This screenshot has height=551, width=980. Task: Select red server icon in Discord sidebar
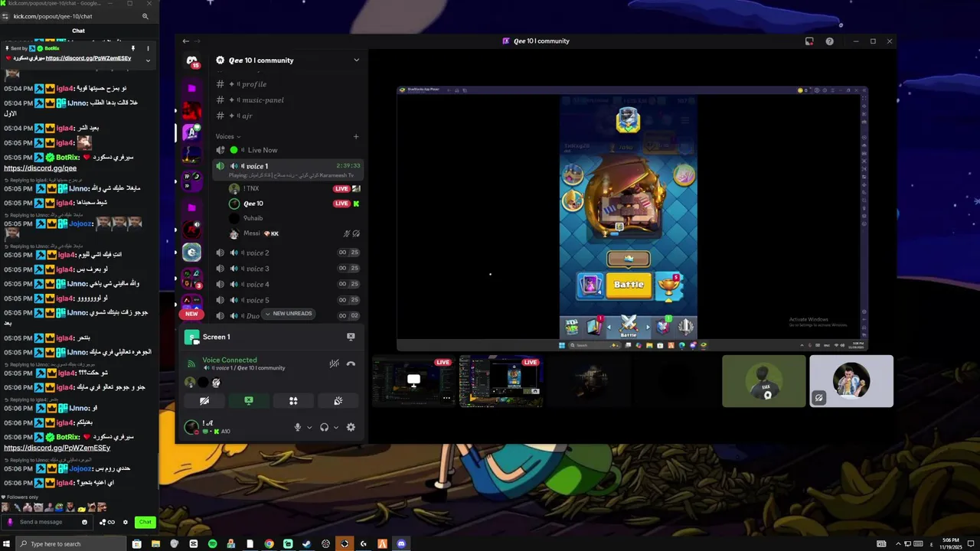pos(192,111)
